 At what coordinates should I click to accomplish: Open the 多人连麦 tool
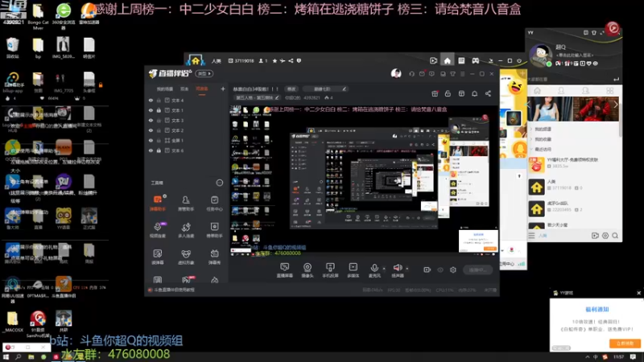click(186, 230)
